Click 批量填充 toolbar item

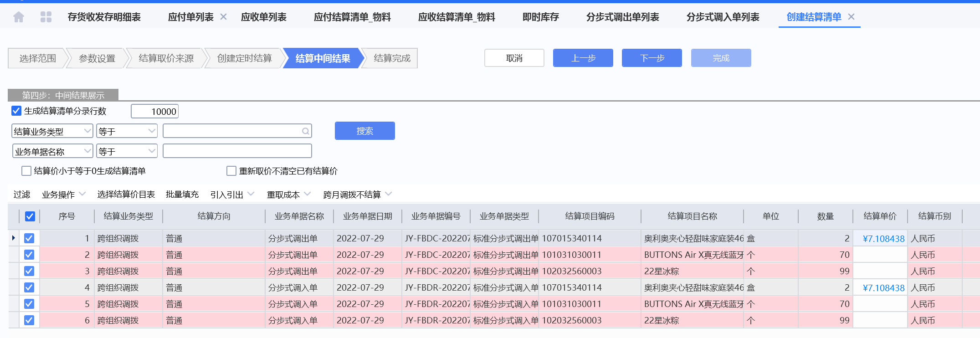coord(182,195)
